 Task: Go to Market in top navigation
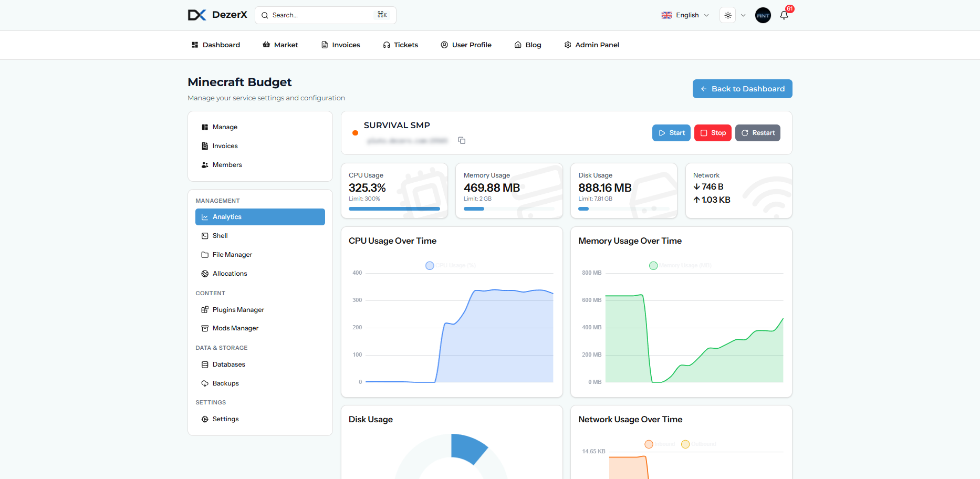pos(280,45)
